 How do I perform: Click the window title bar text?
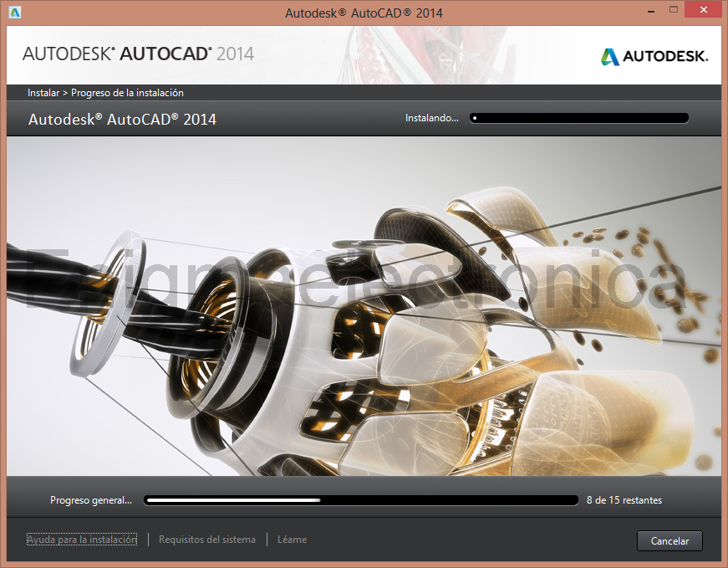click(x=364, y=13)
